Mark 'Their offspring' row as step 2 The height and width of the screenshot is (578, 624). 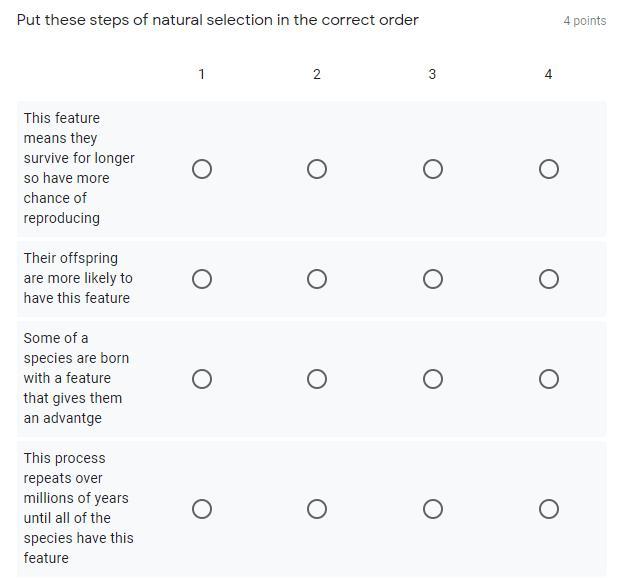pos(317,279)
